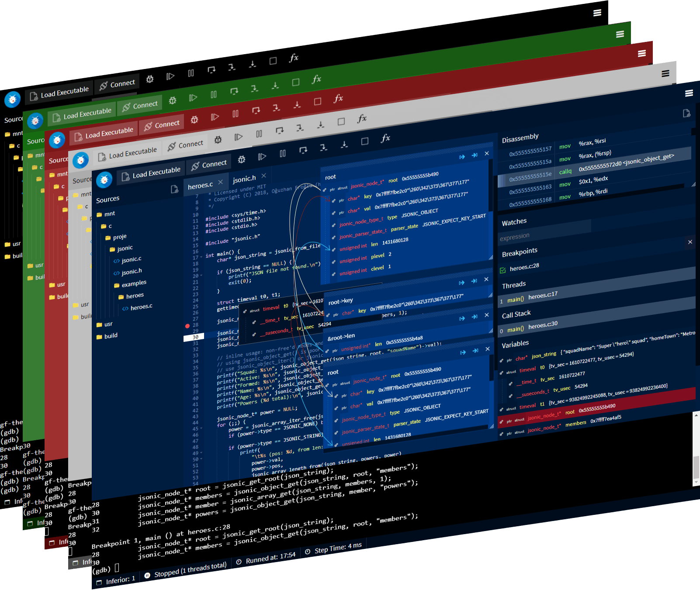The height and width of the screenshot is (590, 700).
Task: Click 'Stopped (1 threads total)' status entry
Action: coord(186,570)
